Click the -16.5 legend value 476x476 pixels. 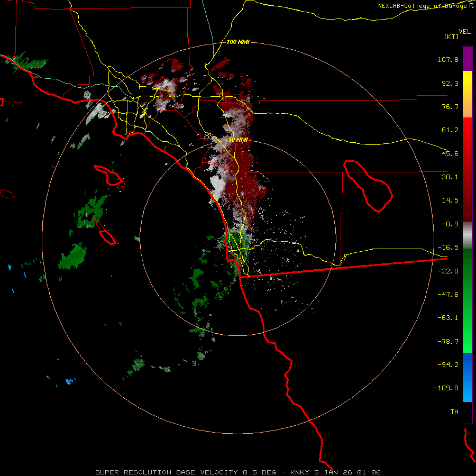pyautogui.click(x=448, y=248)
